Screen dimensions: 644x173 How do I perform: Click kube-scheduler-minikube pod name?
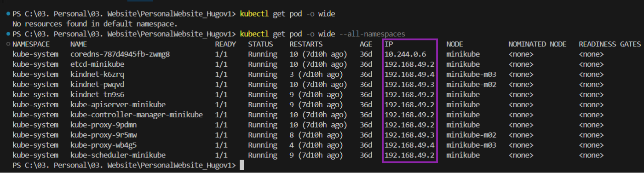click(x=118, y=155)
